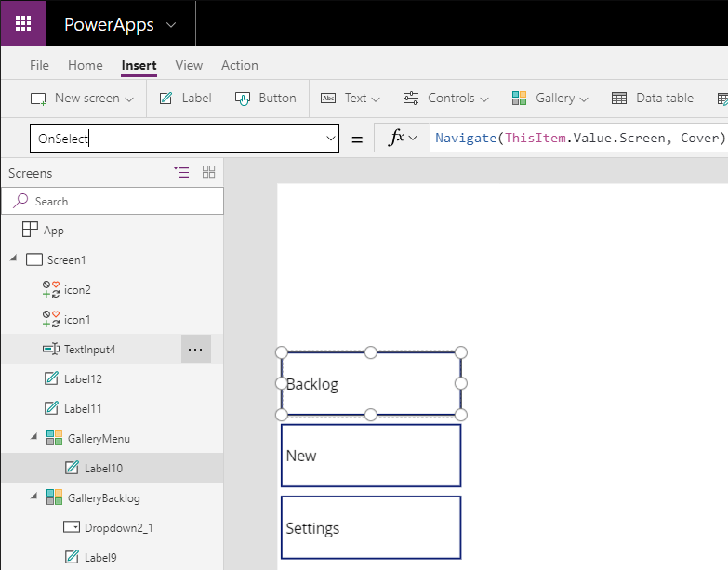Click the TextInput4 text input icon
Screen dimensions: 728x570
51,349
